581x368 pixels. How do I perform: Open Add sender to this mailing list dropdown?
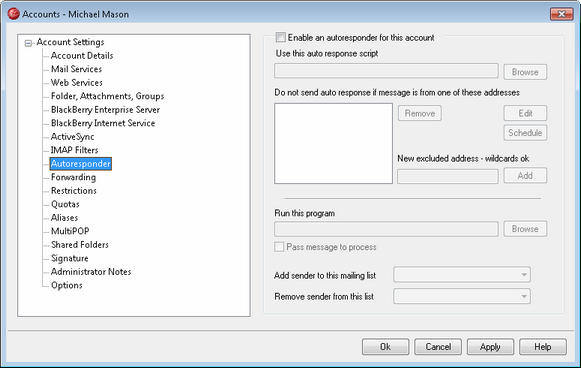click(x=462, y=275)
